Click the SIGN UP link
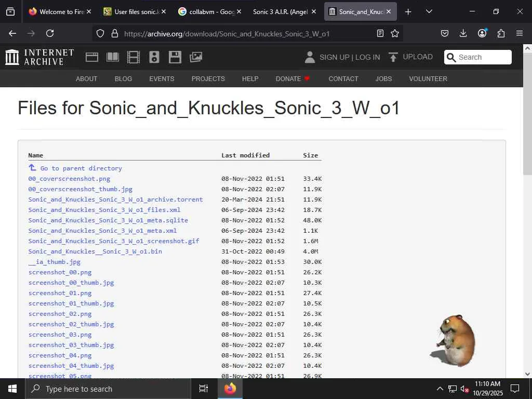This screenshot has width=532, height=399. click(334, 57)
